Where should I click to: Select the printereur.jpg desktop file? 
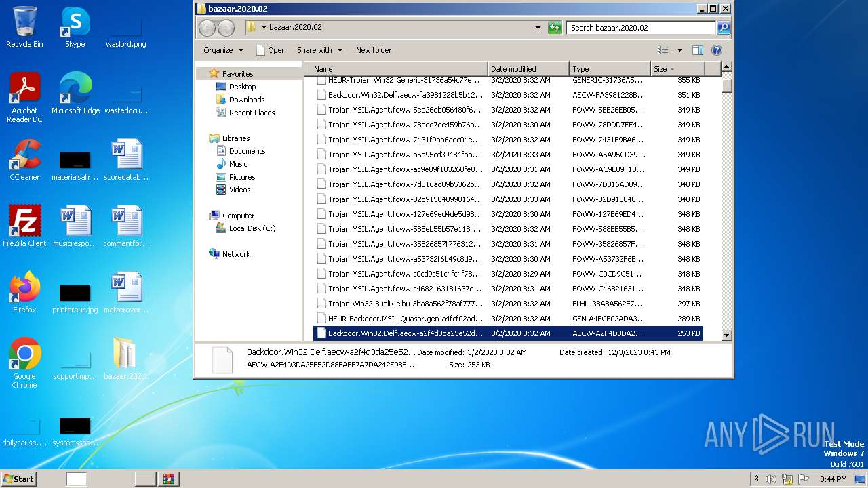pyautogui.click(x=75, y=298)
